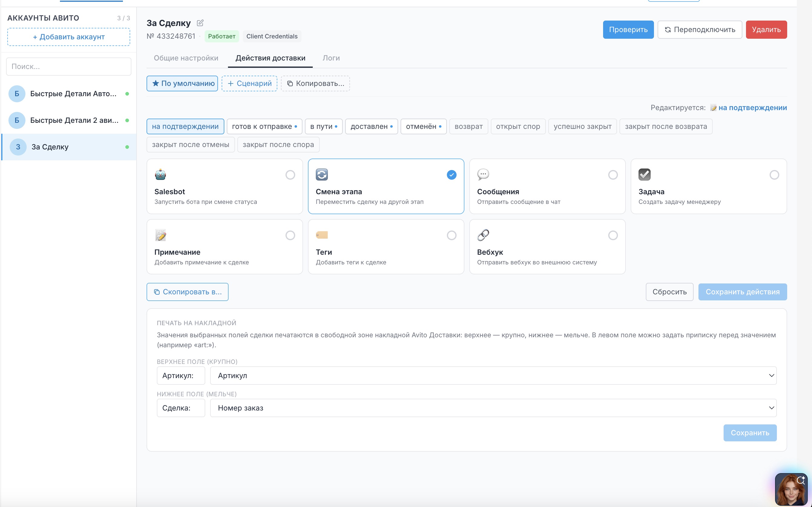The width and height of the screenshot is (812, 507).
Task: Focus the Поиск... account search field
Action: (x=69, y=66)
